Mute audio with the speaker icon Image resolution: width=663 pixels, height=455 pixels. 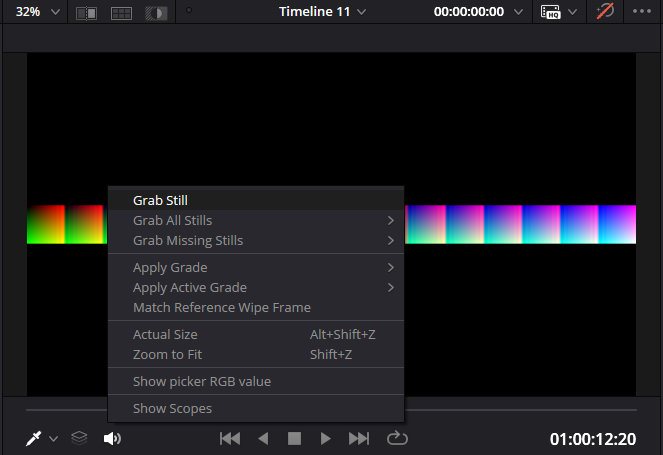coord(112,439)
